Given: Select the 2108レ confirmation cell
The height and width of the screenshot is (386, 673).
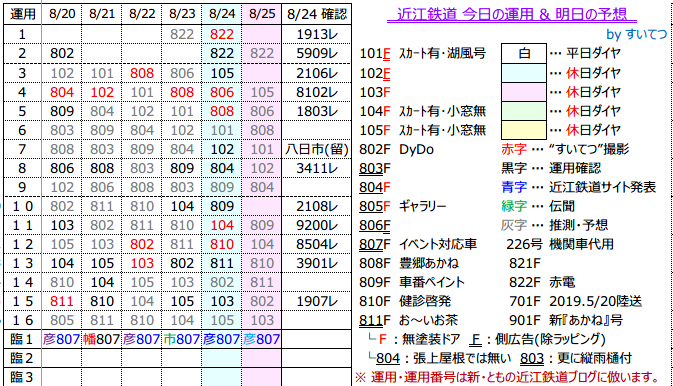Looking at the screenshot, I should point(317,207).
